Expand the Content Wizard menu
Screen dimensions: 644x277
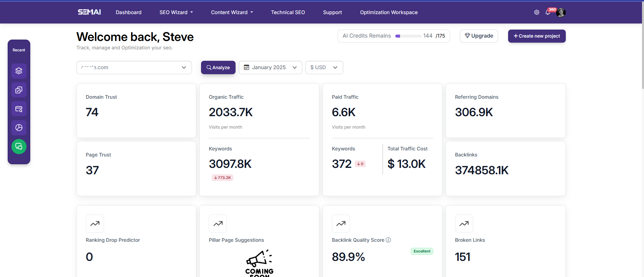(x=232, y=12)
